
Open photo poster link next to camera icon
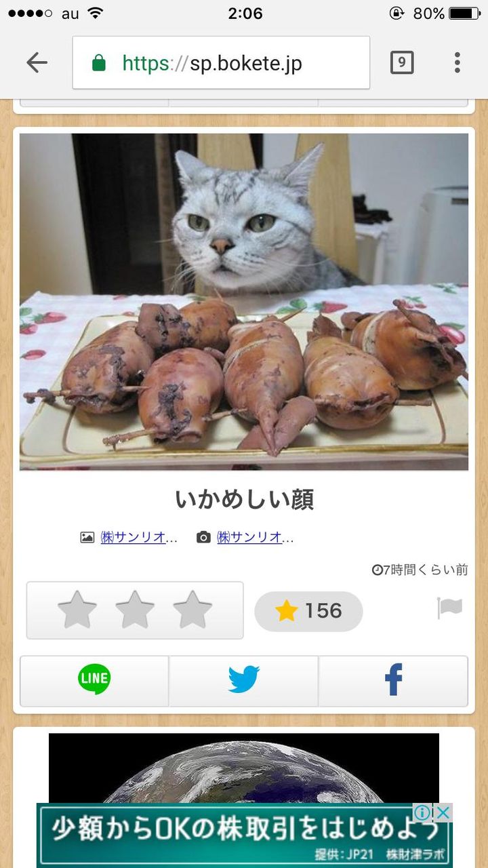(x=256, y=537)
